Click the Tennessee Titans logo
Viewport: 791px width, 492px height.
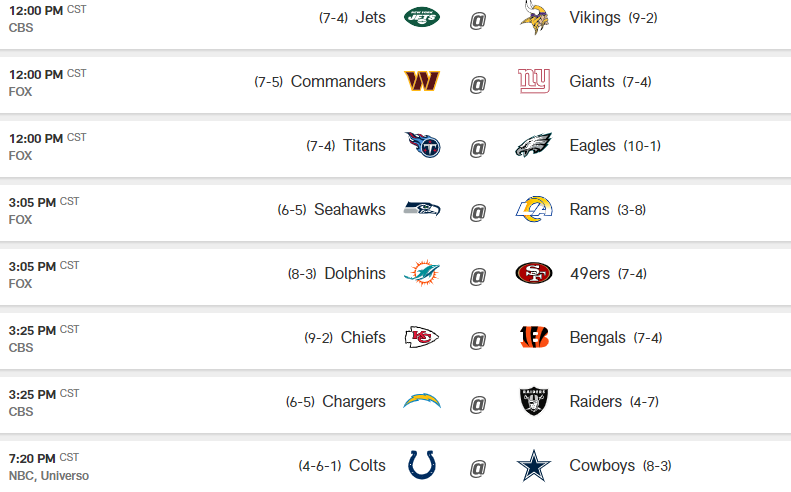pos(422,146)
